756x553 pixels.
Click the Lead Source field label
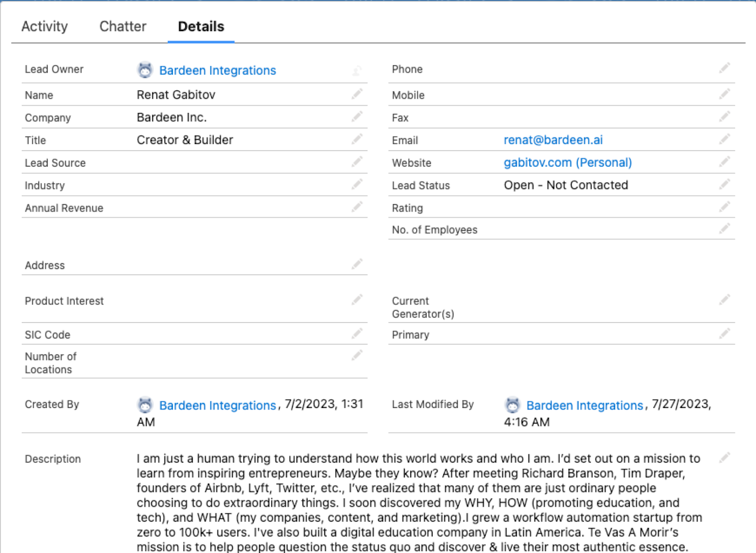coord(55,163)
